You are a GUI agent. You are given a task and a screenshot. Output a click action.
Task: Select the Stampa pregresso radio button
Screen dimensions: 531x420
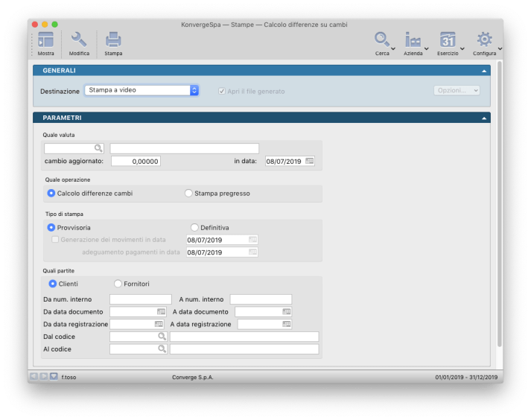[188, 193]
